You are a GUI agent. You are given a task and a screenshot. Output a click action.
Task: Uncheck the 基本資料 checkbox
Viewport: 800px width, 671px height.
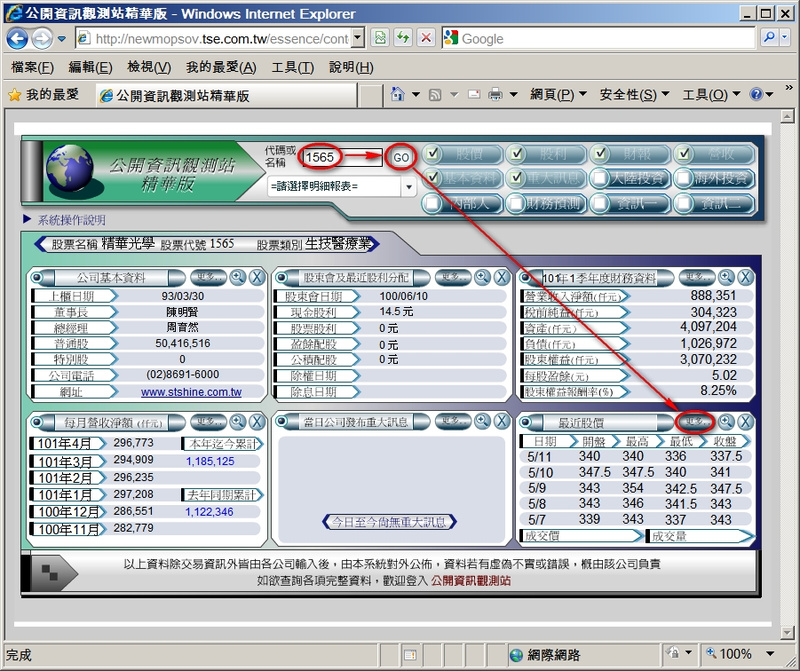pyautogui.click(x=433, y=178)
